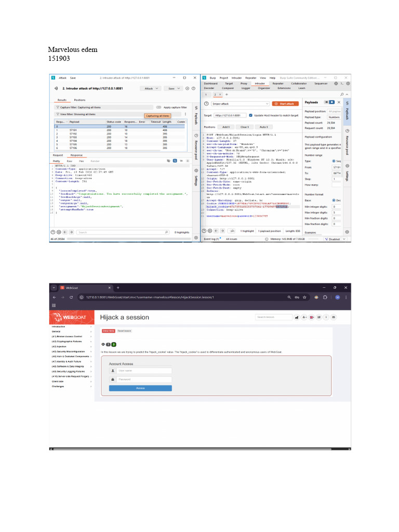Open the Project menu in Burp
The width and height of the screenshot is (399, 532).
tap(223, 78)
